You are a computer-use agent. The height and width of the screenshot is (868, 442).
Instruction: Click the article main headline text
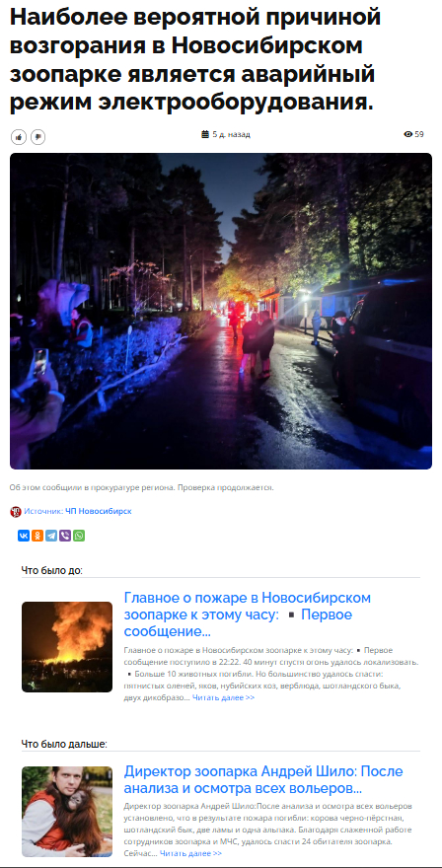tap(195, 60)
